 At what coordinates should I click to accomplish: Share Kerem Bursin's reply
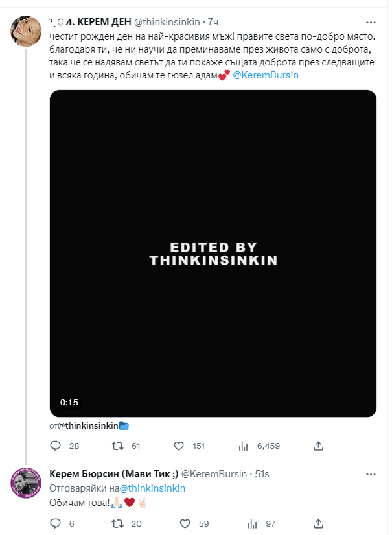click(318, 523)
